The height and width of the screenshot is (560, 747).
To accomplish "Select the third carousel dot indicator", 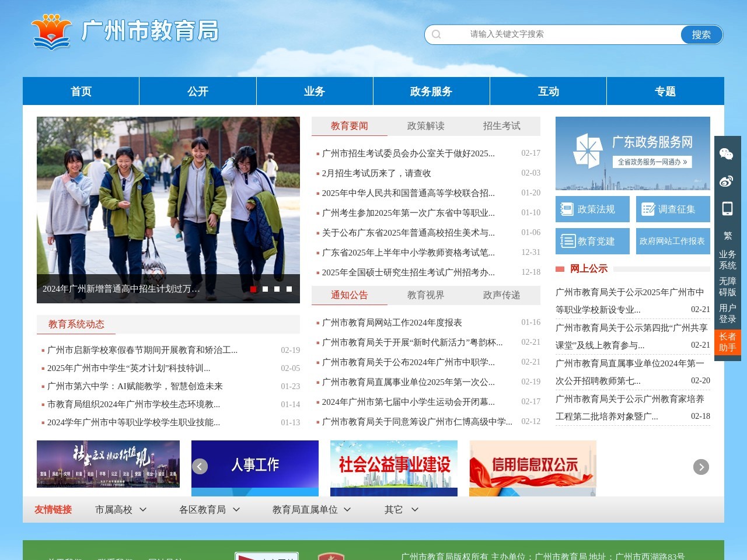I will tap(277, 289).
